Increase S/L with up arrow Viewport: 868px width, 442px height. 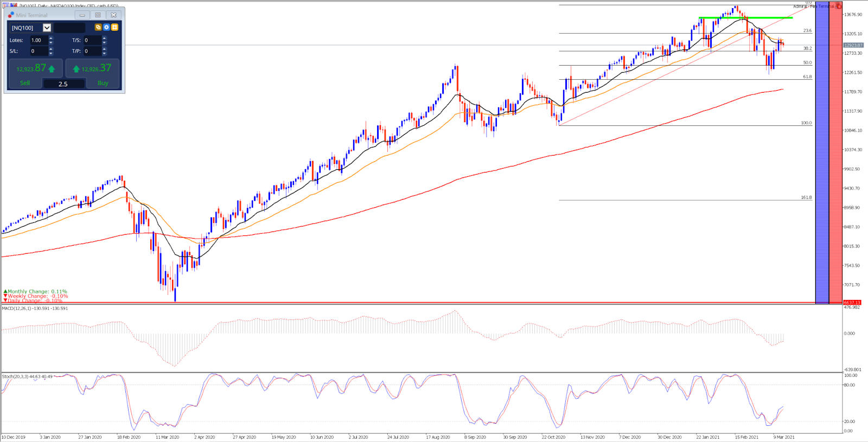pyautogui.click(x=51, y=49)
